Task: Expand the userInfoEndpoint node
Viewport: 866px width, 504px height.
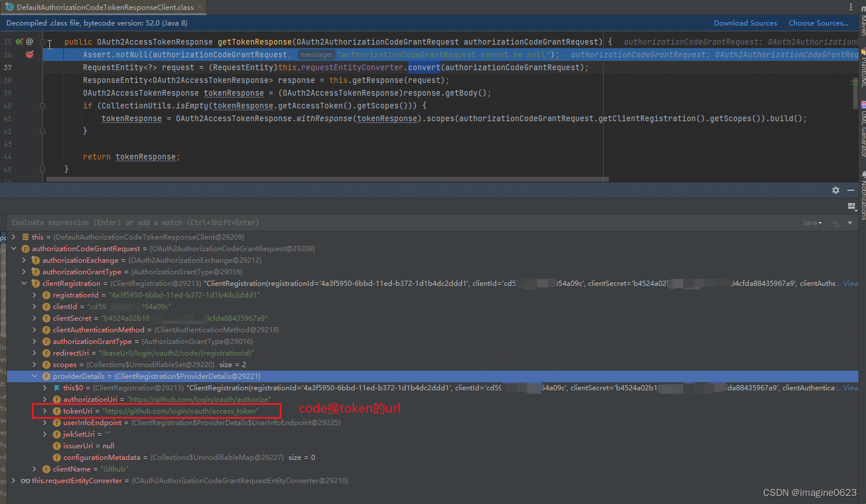Action: click(45, 423)
